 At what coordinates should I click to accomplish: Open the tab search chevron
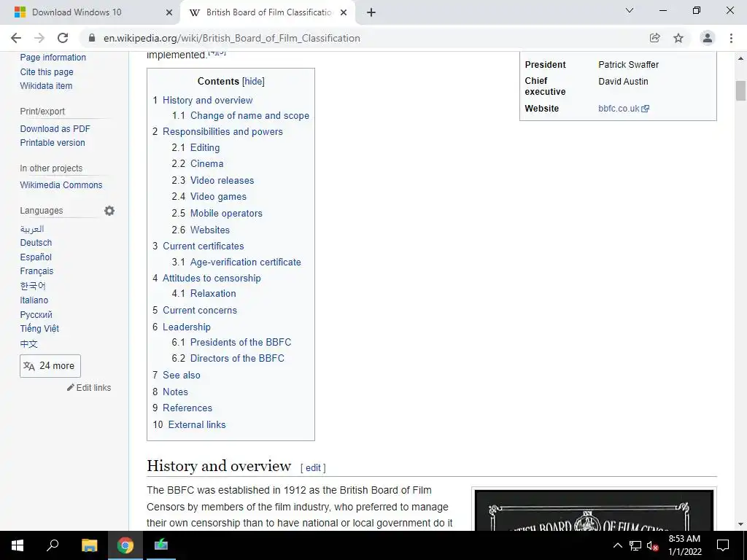[630, 10]
